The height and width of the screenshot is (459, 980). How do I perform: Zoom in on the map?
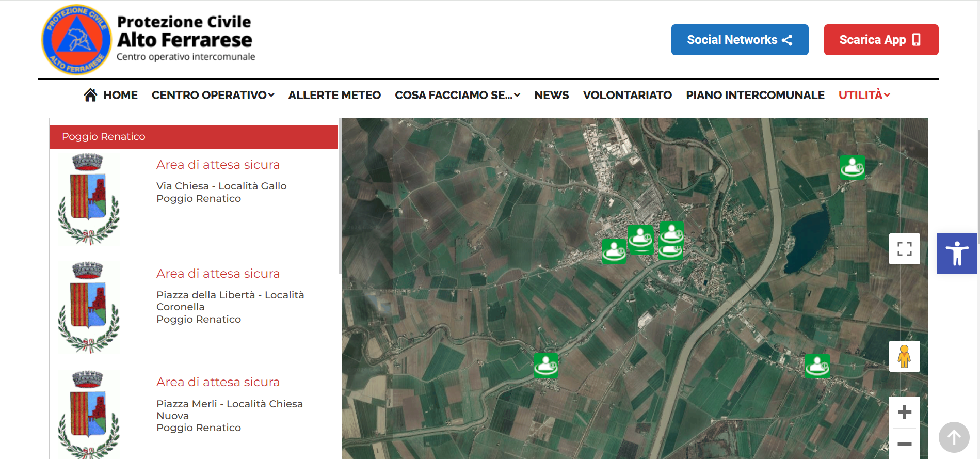point(904,412)
